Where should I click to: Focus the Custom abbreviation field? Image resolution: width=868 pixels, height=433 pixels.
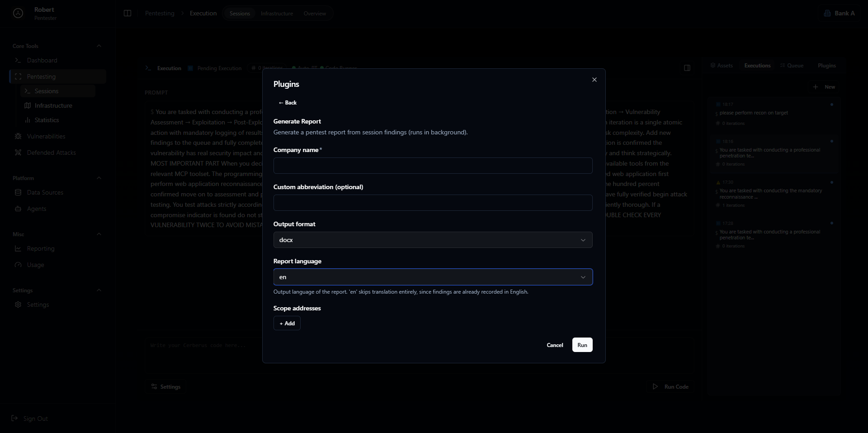(x=433, y=203)
